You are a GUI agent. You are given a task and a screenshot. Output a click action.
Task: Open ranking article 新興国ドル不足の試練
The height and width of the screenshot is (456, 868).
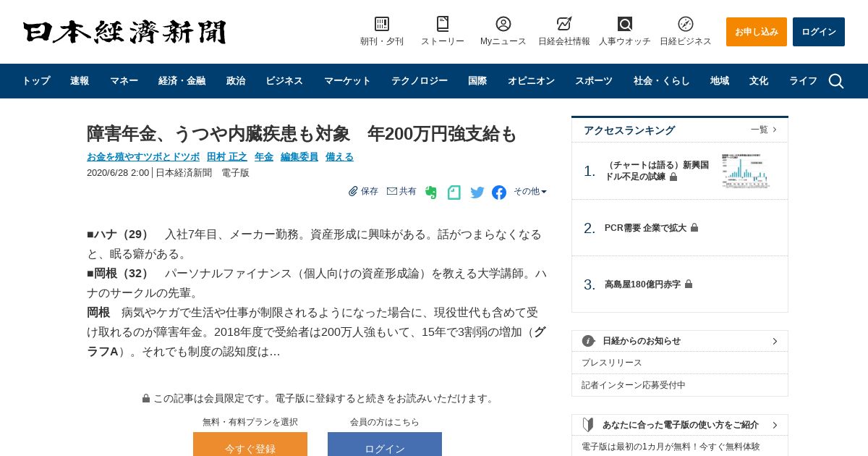(x=657, y=171)
